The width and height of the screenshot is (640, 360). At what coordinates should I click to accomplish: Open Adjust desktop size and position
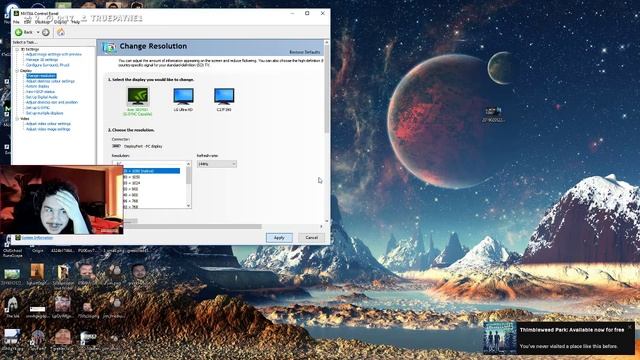(52, 102)
